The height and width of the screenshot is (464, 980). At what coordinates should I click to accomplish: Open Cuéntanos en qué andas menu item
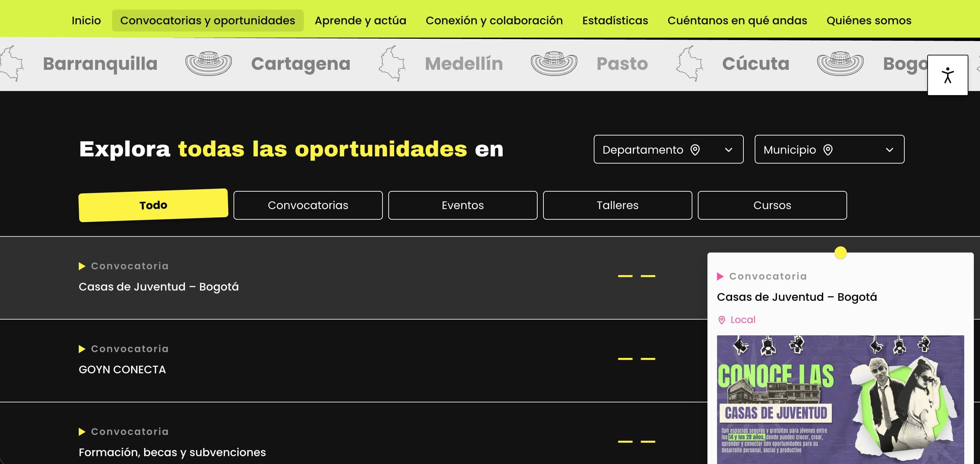[x=737, y=20]
